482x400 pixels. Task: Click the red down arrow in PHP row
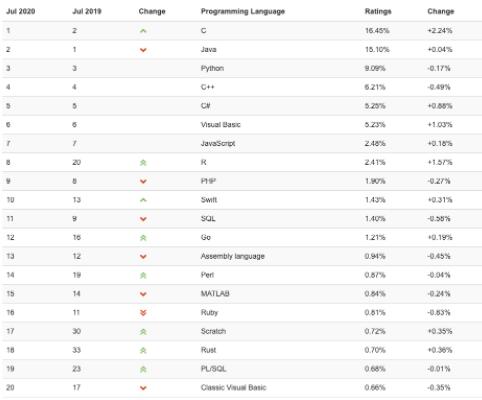pos(143,181)
